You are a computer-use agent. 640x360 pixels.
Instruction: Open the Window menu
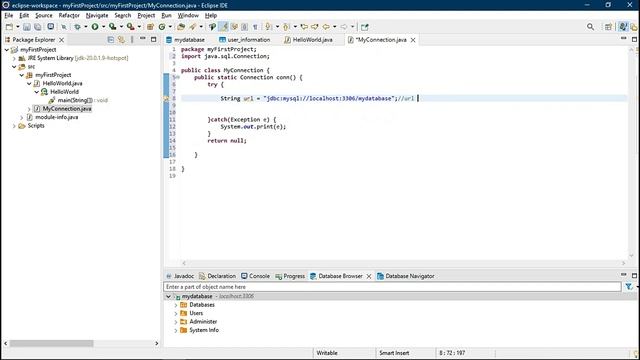pos(188,16)
